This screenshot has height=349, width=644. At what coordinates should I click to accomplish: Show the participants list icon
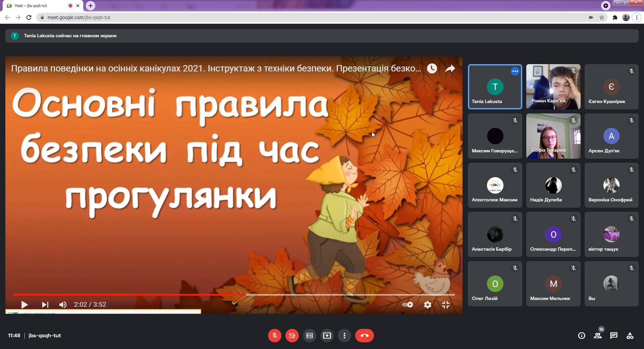[598, 336]
